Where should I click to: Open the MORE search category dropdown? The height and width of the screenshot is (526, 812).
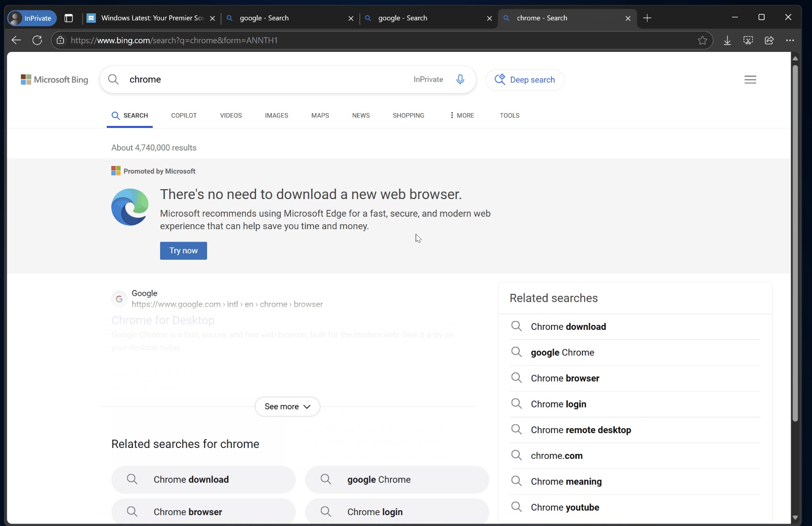pos(462,115)
